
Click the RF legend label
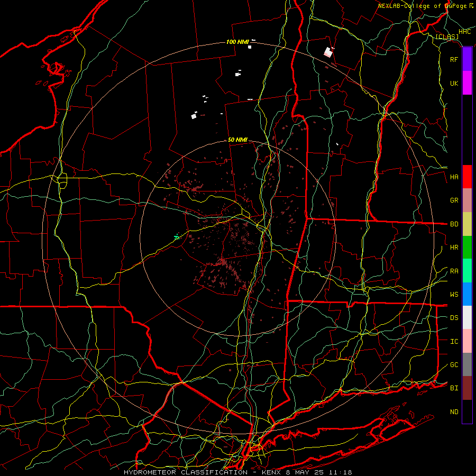tap(454, 59)
